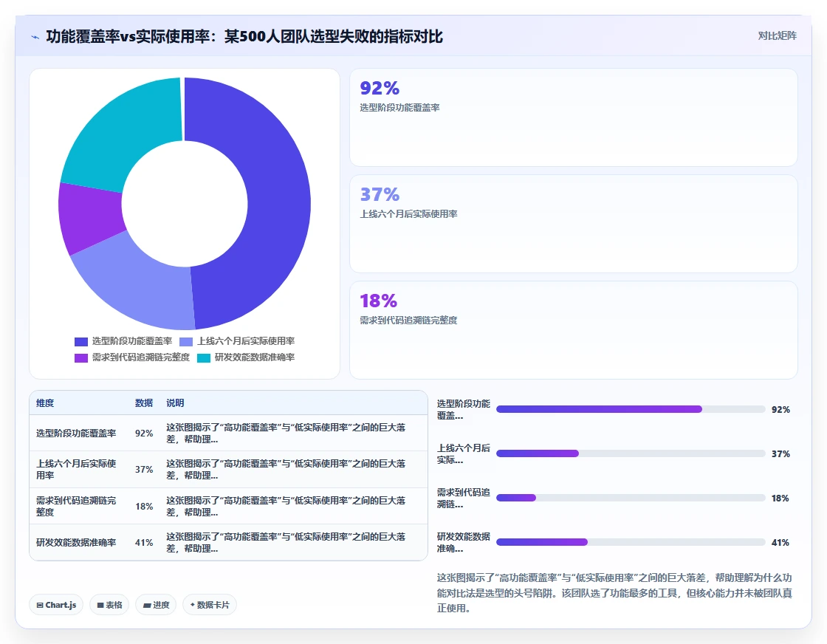Image resolution: width=827 pixels, height=644 pixels.
Task: Click the 对比矩阵 label in header
Action: click(777, 36)
